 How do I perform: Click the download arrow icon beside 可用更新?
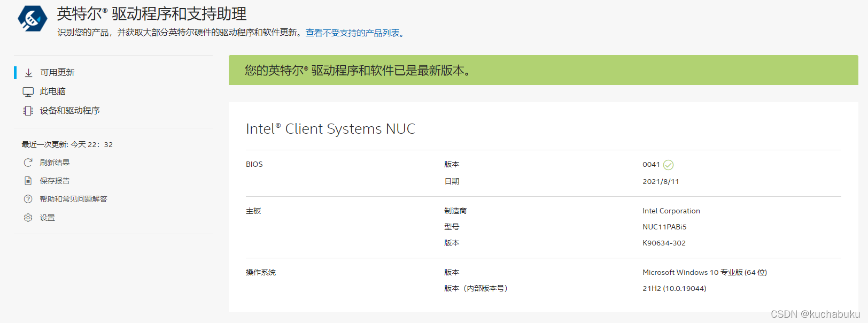click(x=29, y=73)
